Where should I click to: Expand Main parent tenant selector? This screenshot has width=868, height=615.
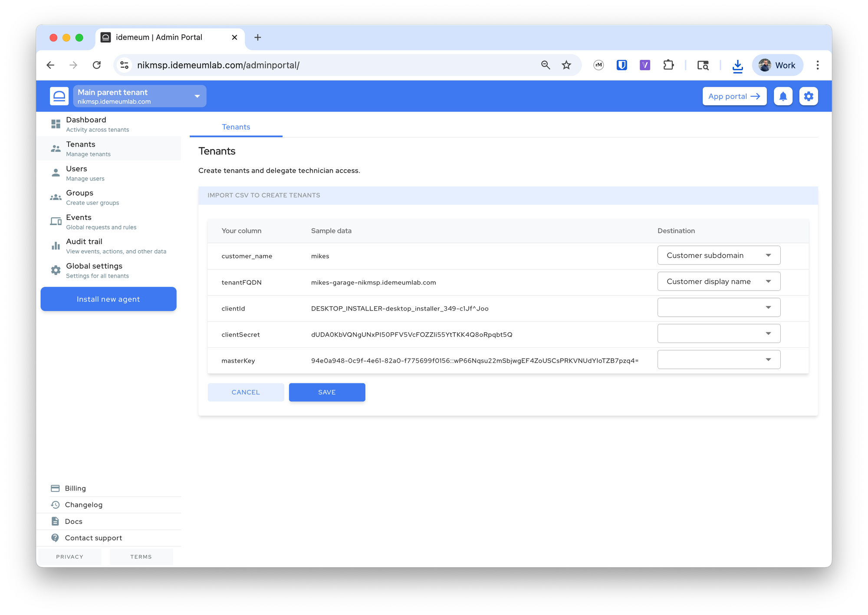pyautogui.click(x=140, y=96)
